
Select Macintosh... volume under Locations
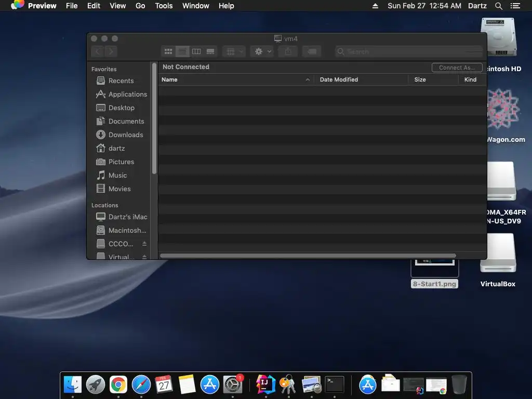(x=121, y=230)
